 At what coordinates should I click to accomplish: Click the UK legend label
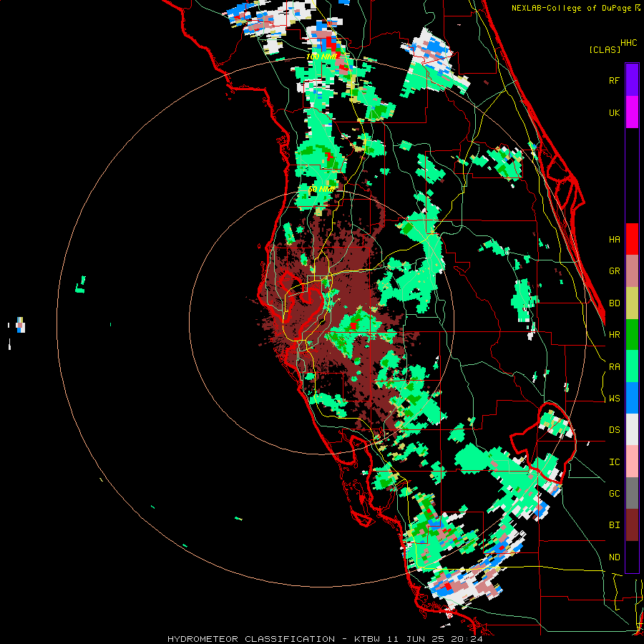click(x=614, y=113)
